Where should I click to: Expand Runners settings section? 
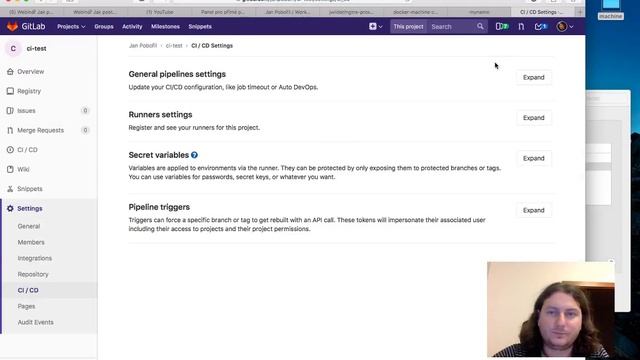(534, 118)
